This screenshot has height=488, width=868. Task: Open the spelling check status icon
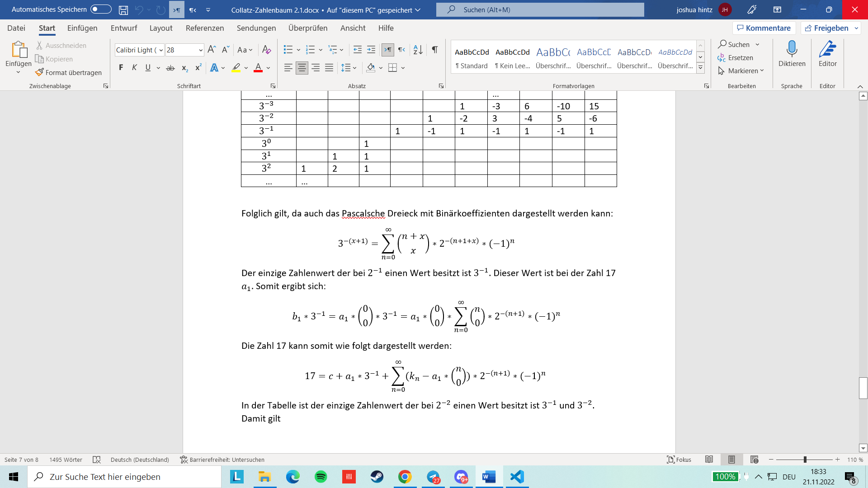[x=96, y=460]
